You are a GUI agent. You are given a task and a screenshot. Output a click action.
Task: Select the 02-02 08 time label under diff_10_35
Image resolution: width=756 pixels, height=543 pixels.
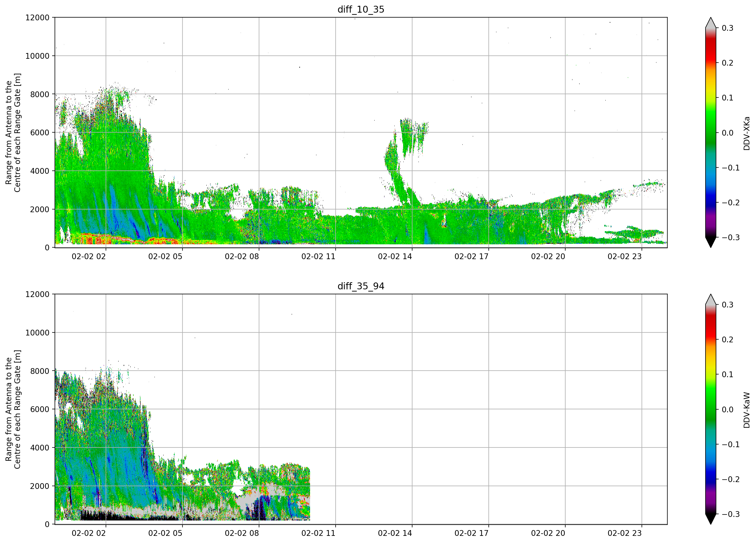point(242,256)
